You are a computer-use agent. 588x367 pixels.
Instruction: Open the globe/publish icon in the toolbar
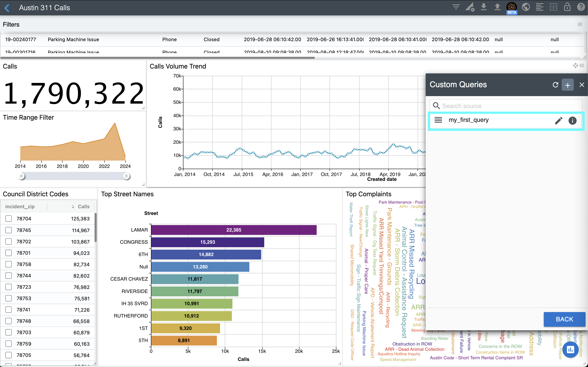526,7
